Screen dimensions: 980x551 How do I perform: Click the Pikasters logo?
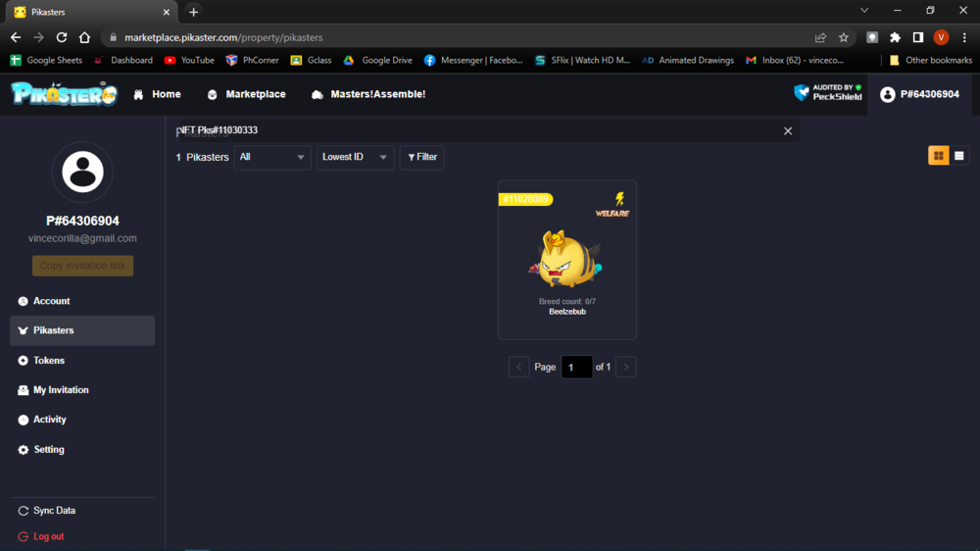point(64,94)
